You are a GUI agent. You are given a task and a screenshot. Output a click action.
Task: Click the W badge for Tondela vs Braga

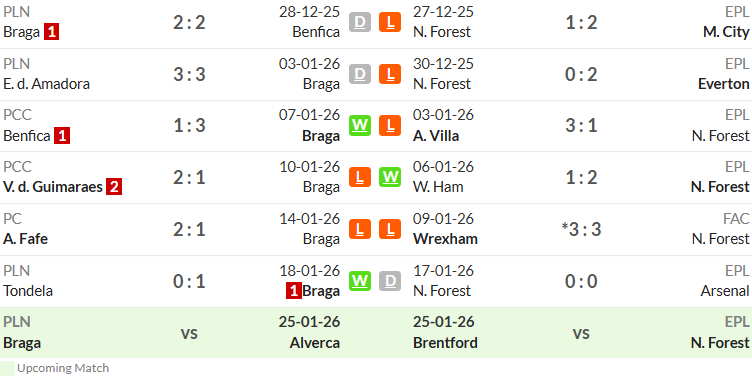click(360, 281)
